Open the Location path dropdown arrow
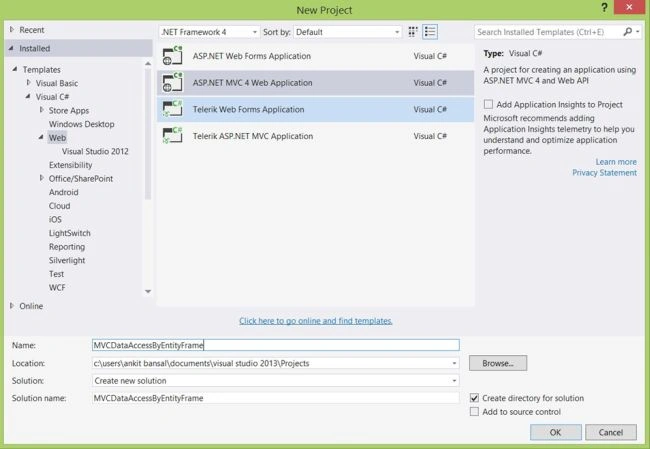 tap(454, 363)
